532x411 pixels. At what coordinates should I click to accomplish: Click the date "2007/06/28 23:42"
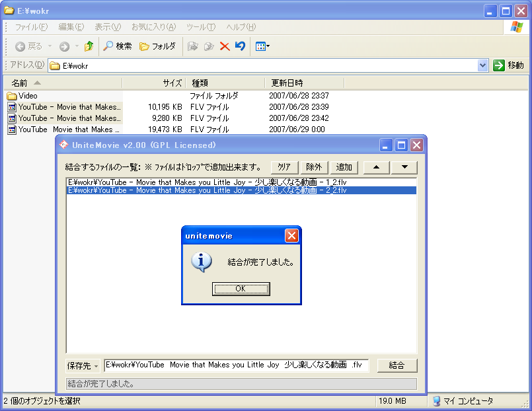299,118
